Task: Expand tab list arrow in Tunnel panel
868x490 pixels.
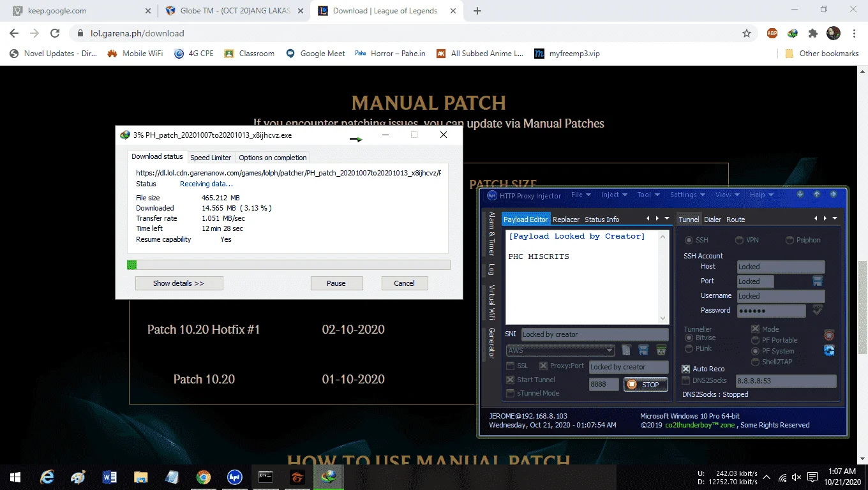Action: (x=834, y=218)
